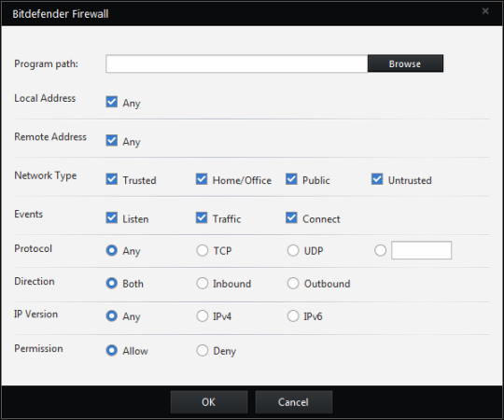504x420 pixels.
Task: Select TCP protocol option
Action: coord(203,250)
